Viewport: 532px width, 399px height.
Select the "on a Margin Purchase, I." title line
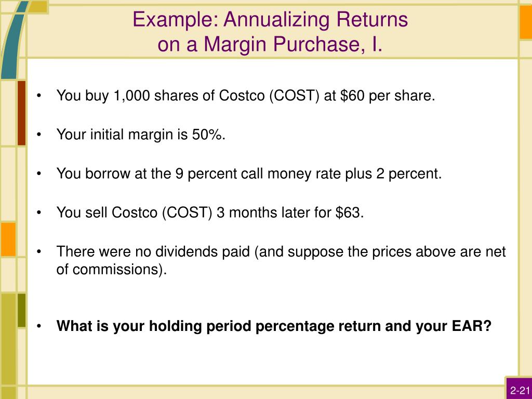coord(270,45)
